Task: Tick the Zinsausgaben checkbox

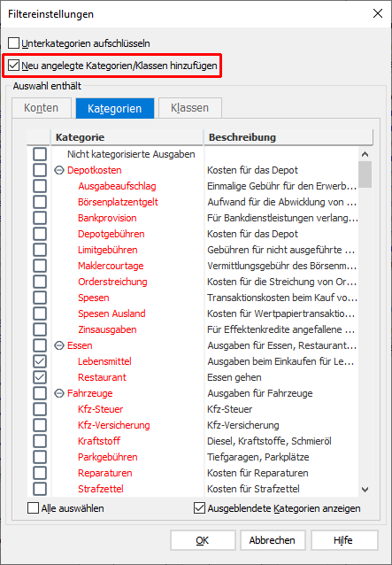Action: point(40,329)
